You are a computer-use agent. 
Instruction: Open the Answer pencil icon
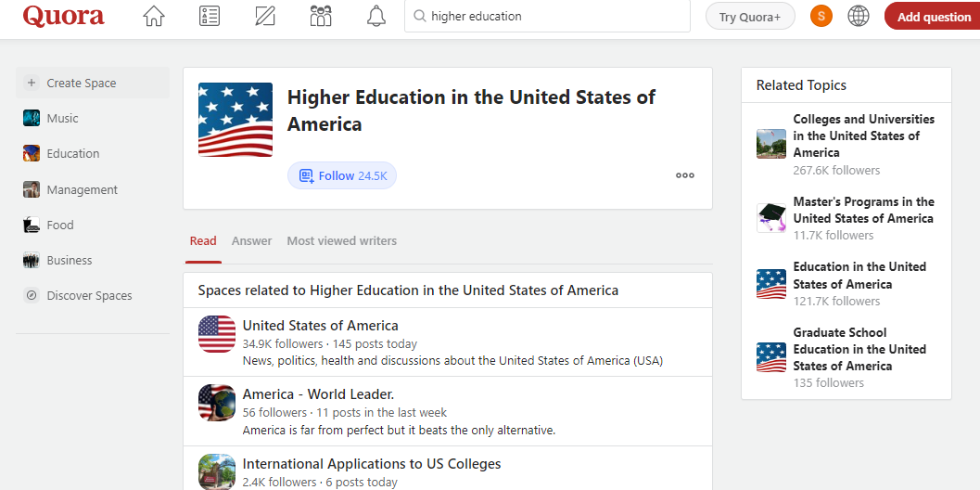click(265, 16)
